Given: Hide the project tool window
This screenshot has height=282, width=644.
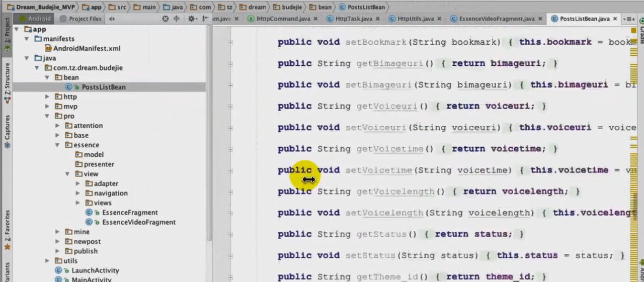Looking at the screenshot, I should click(x=205, y=19).
